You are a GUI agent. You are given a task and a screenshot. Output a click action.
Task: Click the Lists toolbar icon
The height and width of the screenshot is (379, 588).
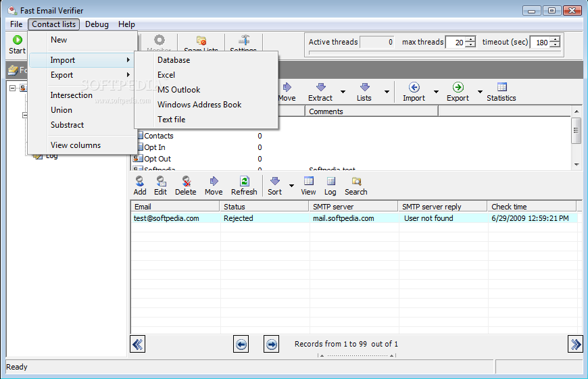point(364,87)
